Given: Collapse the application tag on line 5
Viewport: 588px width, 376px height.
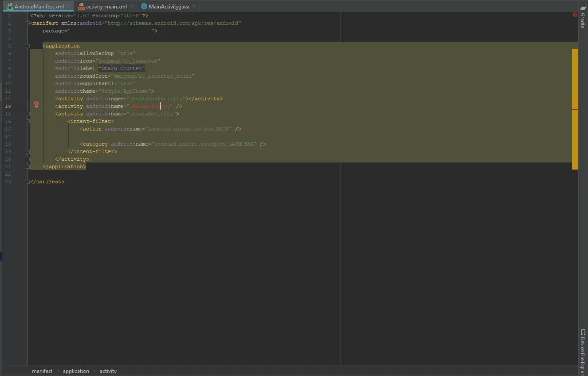Looking at the screenshot, I should pos(27,46).
